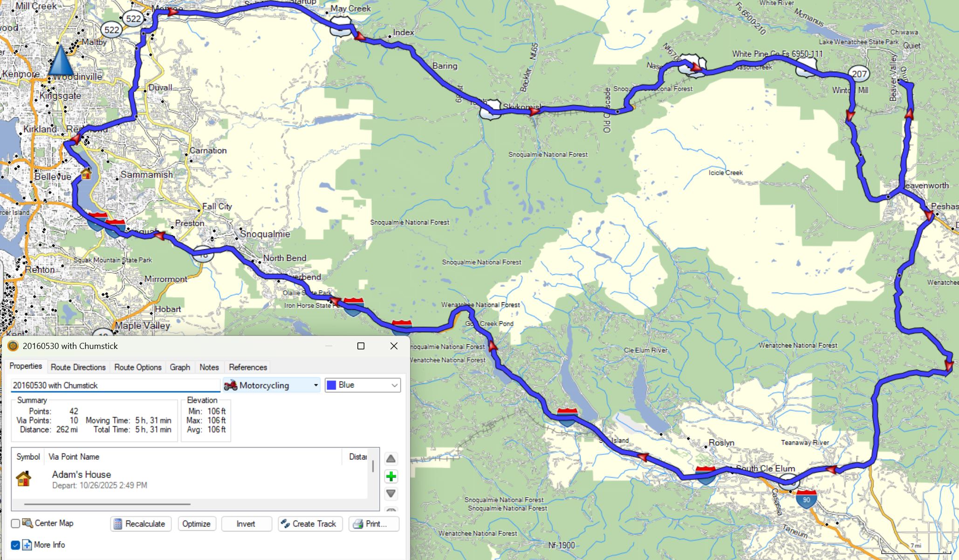Click the via point list horizontal scrollbar

(x=107, y=504)
